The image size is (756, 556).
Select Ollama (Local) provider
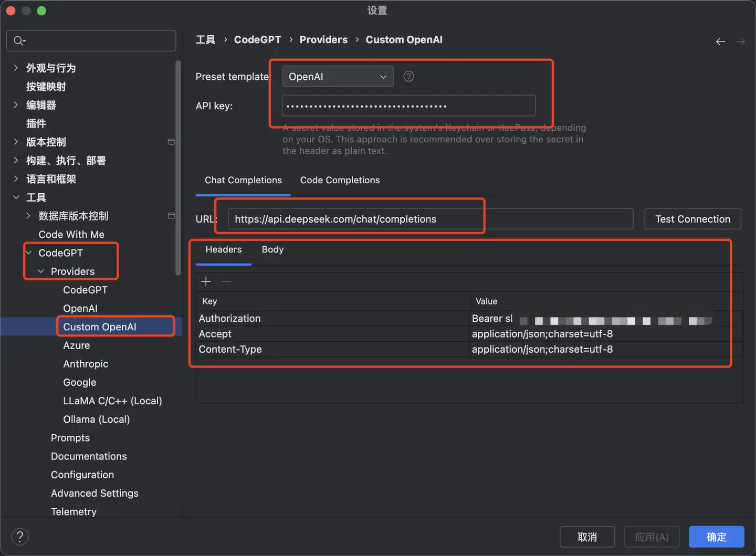click(x=97, y=419)
